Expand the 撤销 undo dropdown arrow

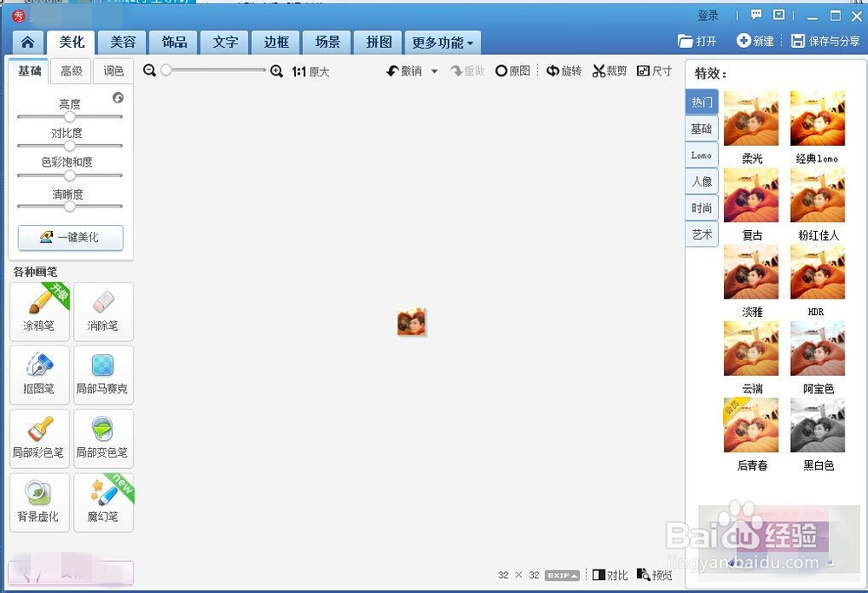click(x=434, y=71)
